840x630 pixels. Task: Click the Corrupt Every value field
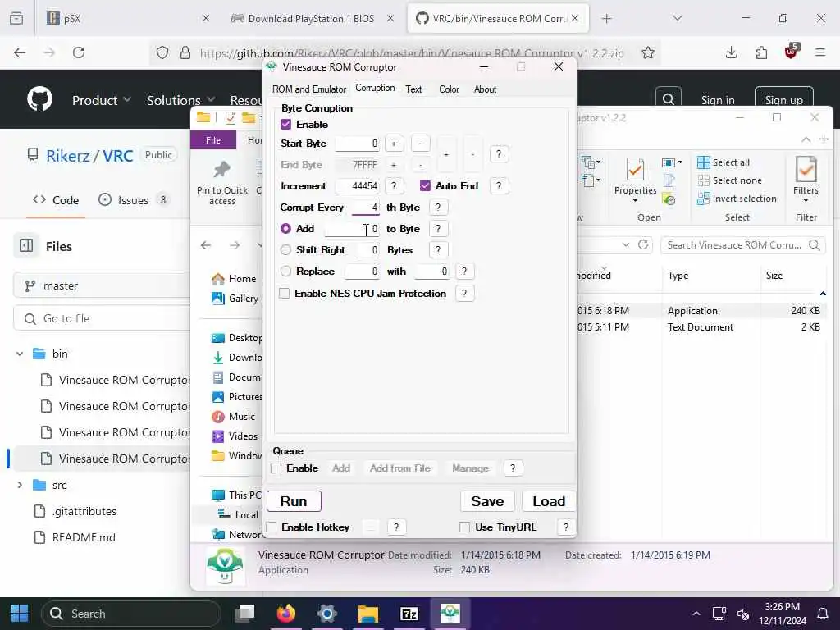click(366, 208)
